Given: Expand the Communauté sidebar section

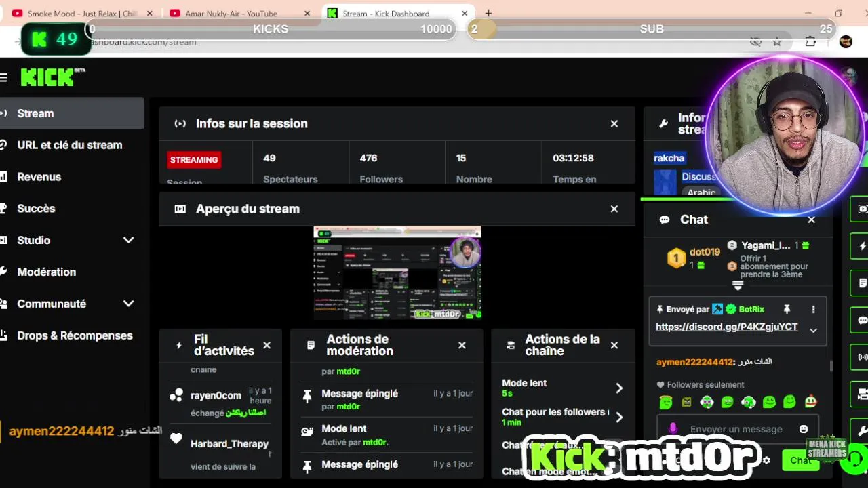Looking at the screenshot, I should (x=128, y=304).
